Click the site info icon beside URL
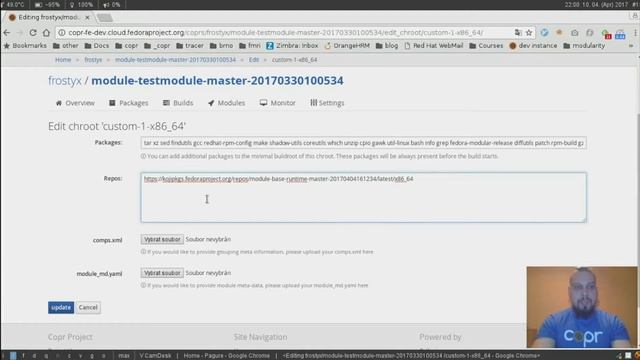This screenshot has width=640, height=360. tap(61, 33)
